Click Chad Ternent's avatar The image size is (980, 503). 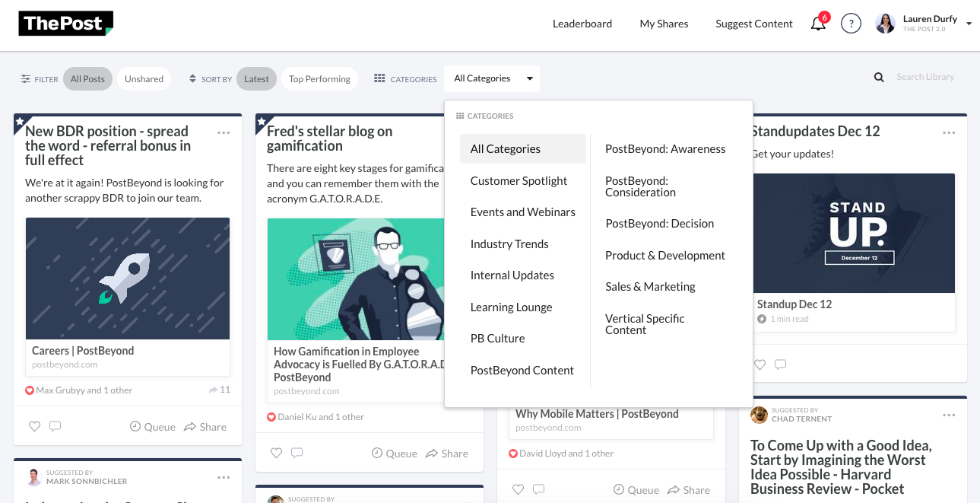(x=759, y=415)
